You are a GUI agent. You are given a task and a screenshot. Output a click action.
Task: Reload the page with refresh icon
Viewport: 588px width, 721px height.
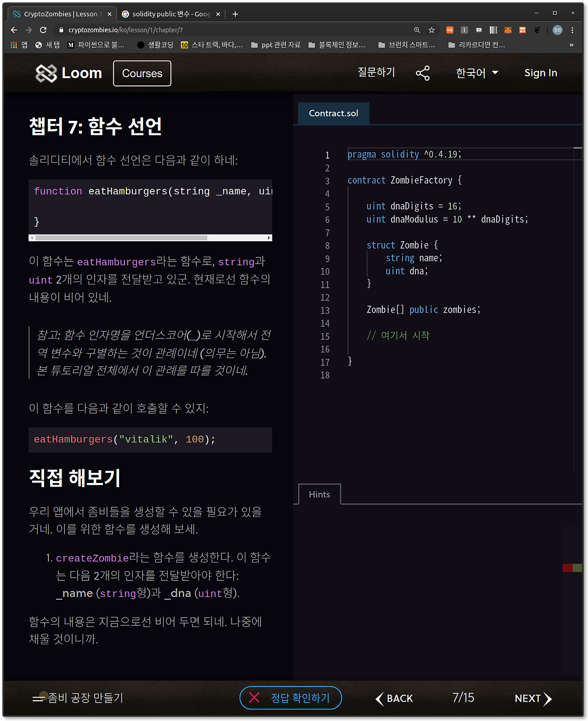click(x=43, y=30)
